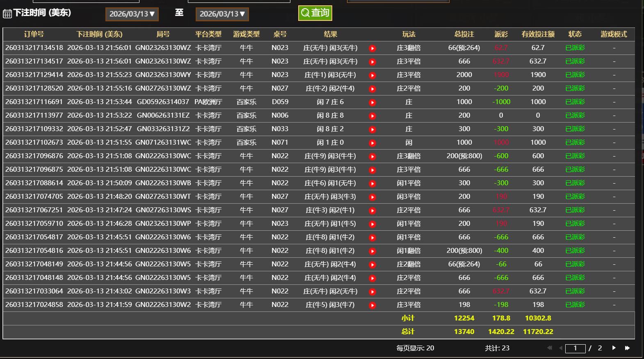Play replay for order 260313217116691

372,102
